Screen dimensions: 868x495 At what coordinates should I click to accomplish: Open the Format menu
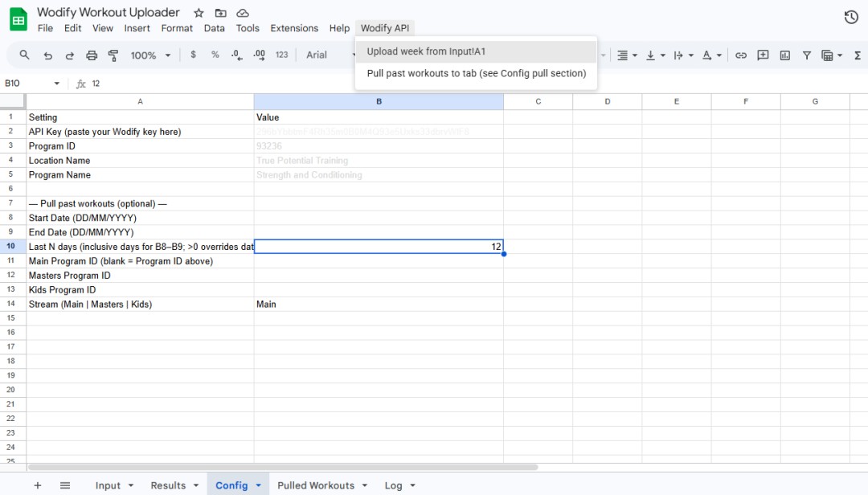click(177, 28)
